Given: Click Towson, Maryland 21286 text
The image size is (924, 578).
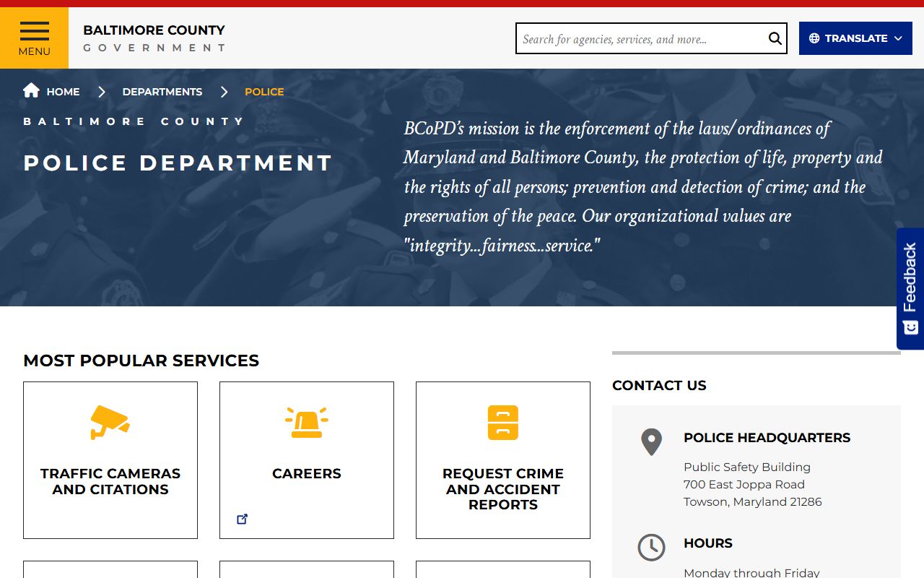Looking at the screenshot, I should point(753,501).
